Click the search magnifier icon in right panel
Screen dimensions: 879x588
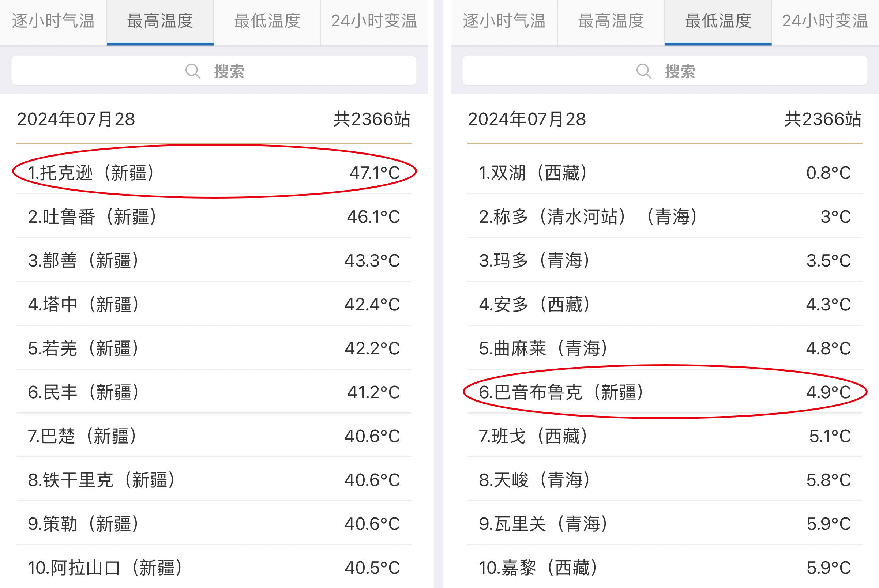[x=644, y=71]
